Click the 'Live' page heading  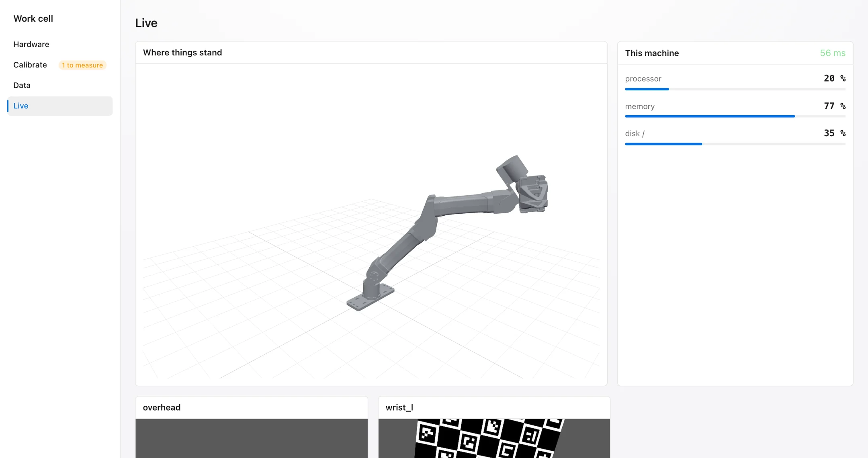pyautogui.click(x=146, y=23)
